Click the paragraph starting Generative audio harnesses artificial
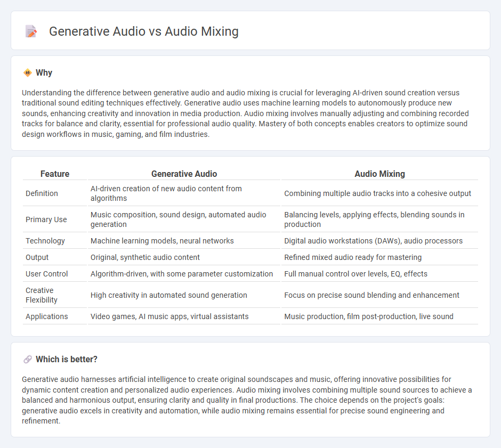501x448 pixels. click(247, 400)
